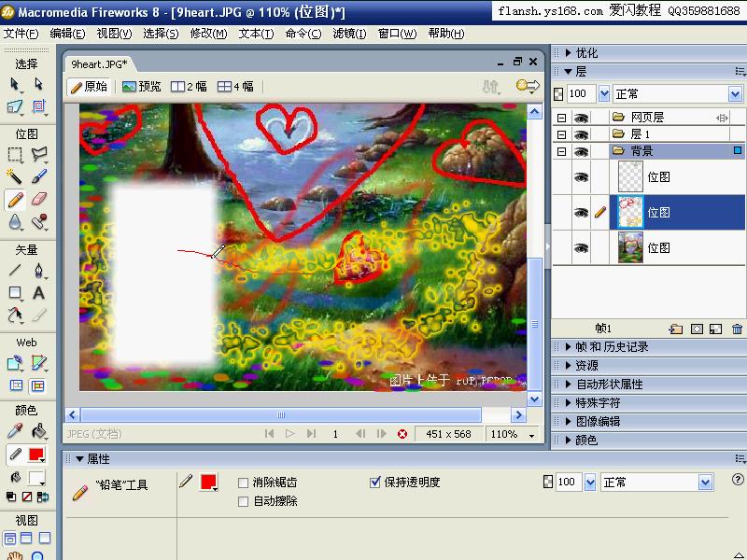Toggle visibility of the 网页层 layer
This screenshot has height=560, width=747.
(581, 118)
